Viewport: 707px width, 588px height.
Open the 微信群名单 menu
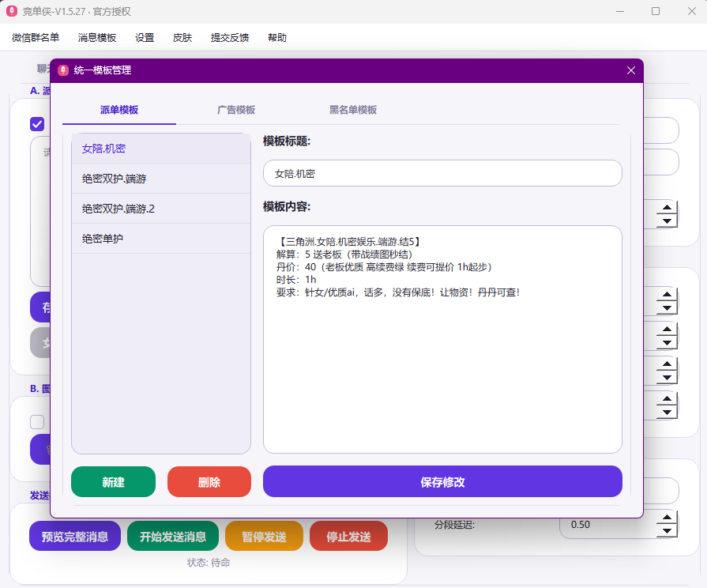pos(36,37)
